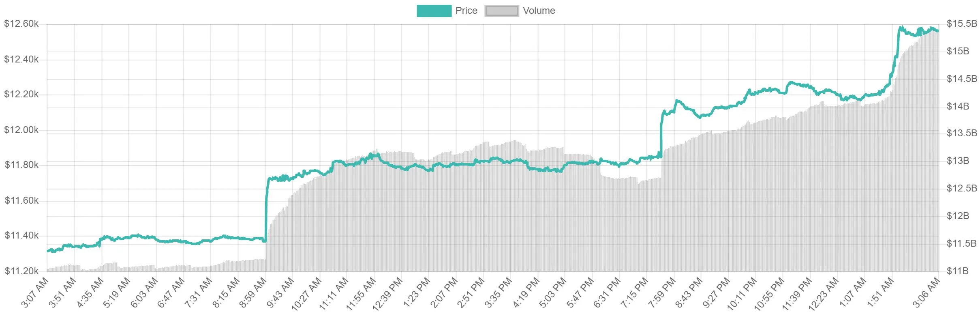Click the $11B volume axis label
Viewport: 980px width, 314px height.
958,271
